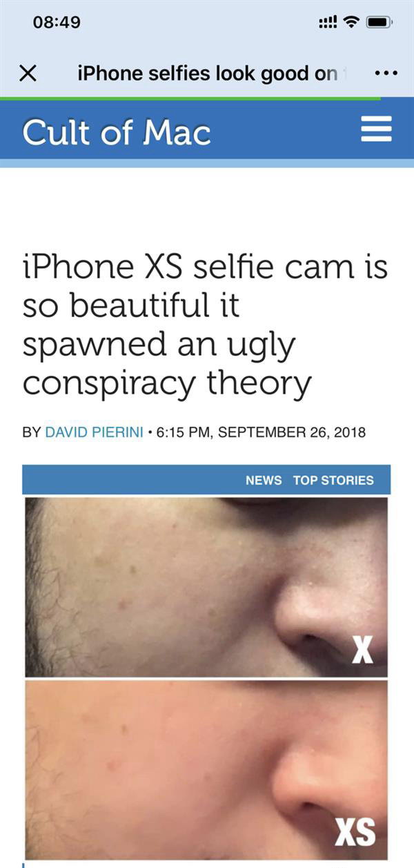Select the TOP STORIES category tag
414x868 pixels.
[333, 480]
